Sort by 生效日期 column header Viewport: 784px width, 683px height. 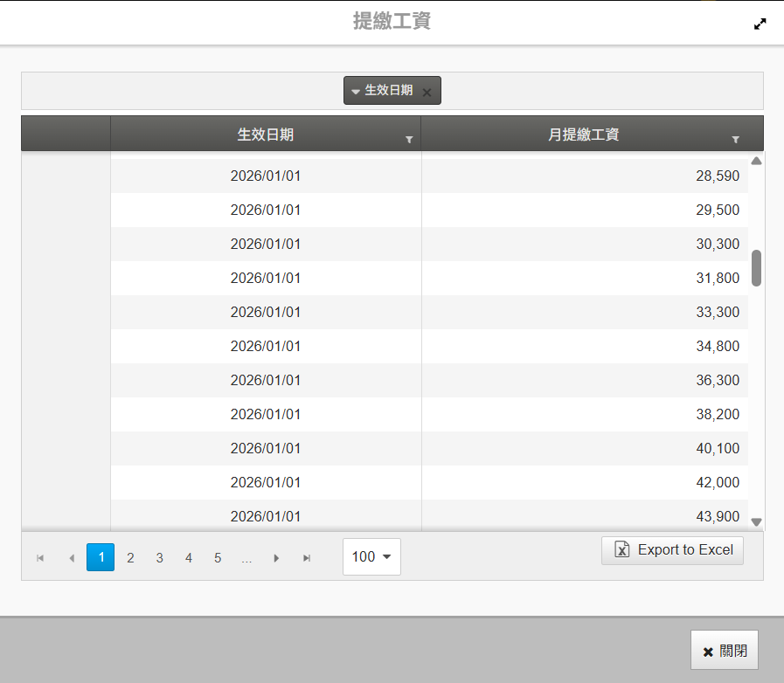[265, 135]
